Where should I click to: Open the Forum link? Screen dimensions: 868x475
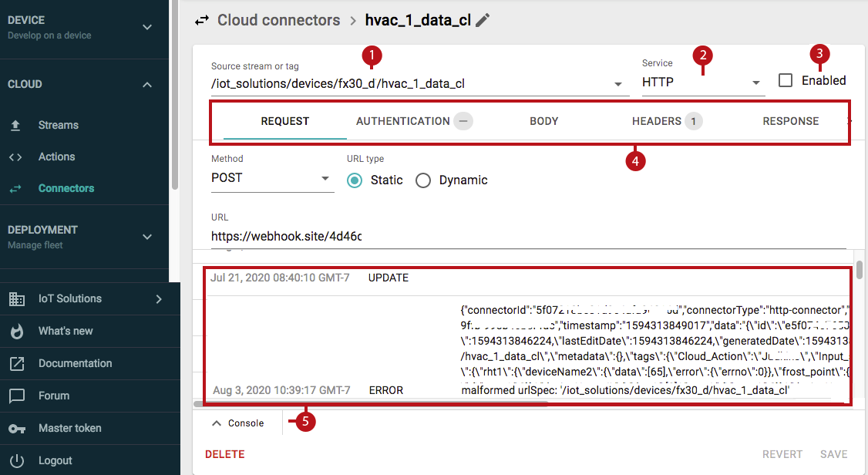coord(54,396)
